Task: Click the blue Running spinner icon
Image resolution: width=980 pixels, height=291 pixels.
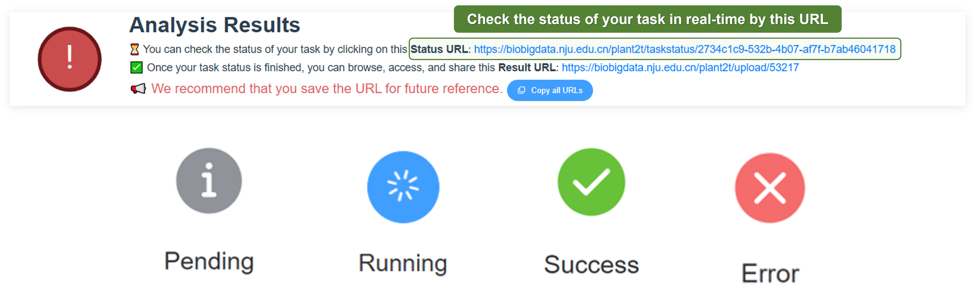Action: (403, 187)
